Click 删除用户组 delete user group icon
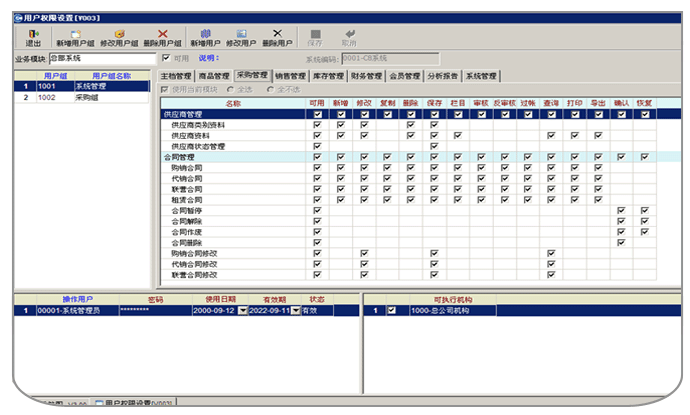690x415 pixels. (162, 37)
